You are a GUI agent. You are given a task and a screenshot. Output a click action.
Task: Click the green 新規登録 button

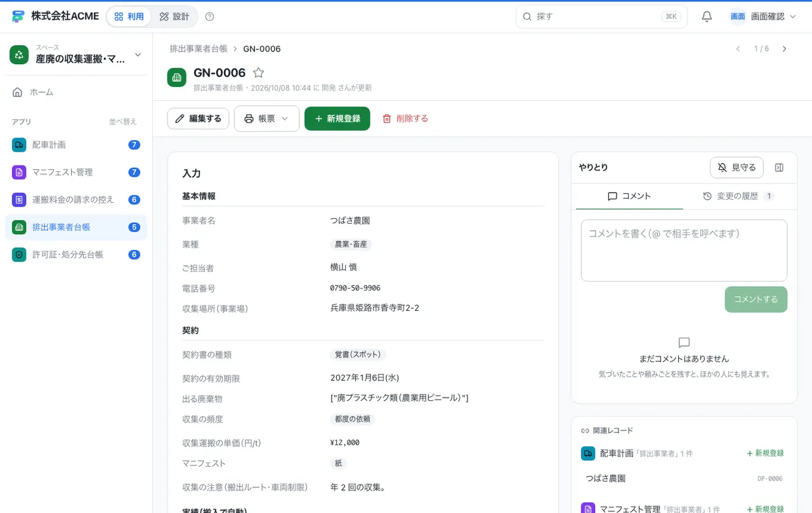pos(337,119)
